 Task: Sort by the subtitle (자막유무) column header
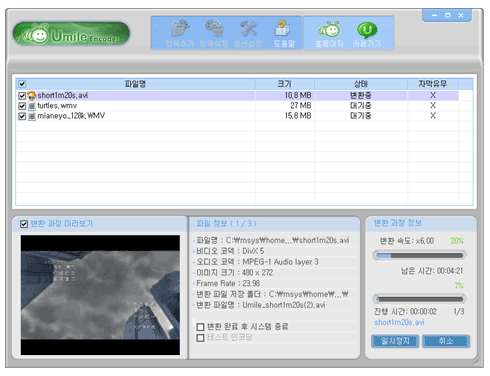click(433, 84)
